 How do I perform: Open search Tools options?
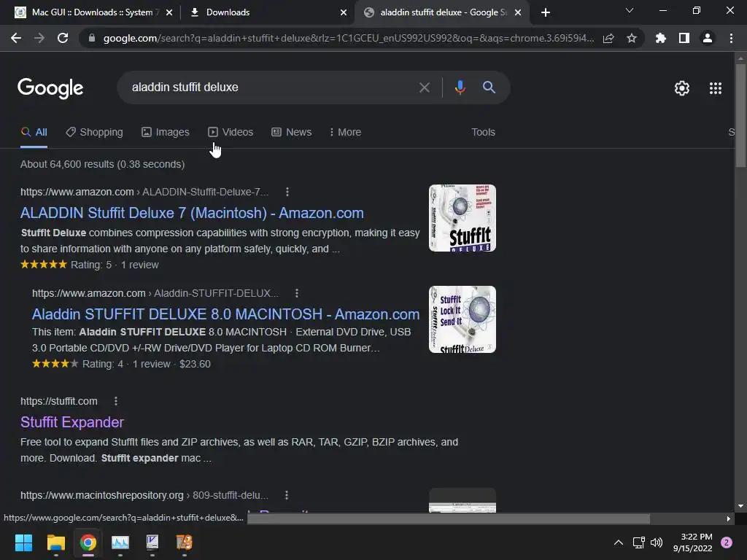click(x=483, y=133)
